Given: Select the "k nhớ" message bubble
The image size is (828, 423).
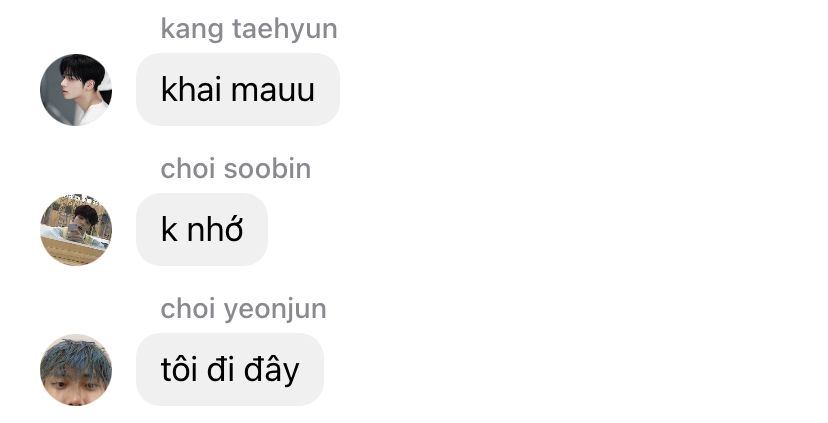Looking at the screenshot, I should (x=202, y=229).
